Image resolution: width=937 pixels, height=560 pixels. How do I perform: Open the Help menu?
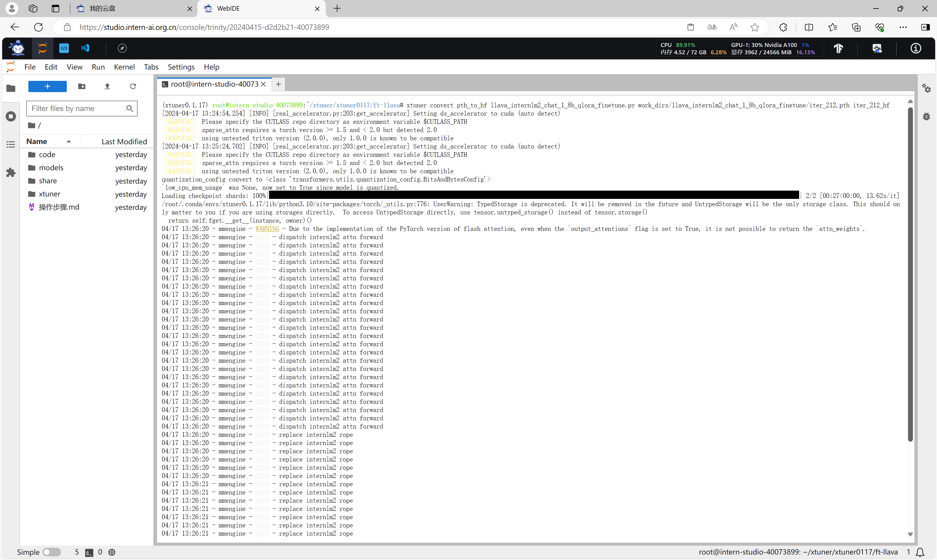tap(211, 67)
